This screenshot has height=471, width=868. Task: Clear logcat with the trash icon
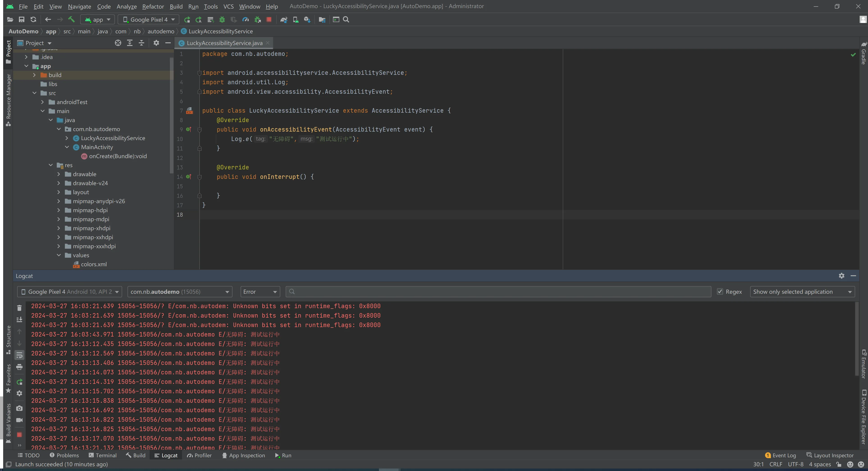coord(19,308)
